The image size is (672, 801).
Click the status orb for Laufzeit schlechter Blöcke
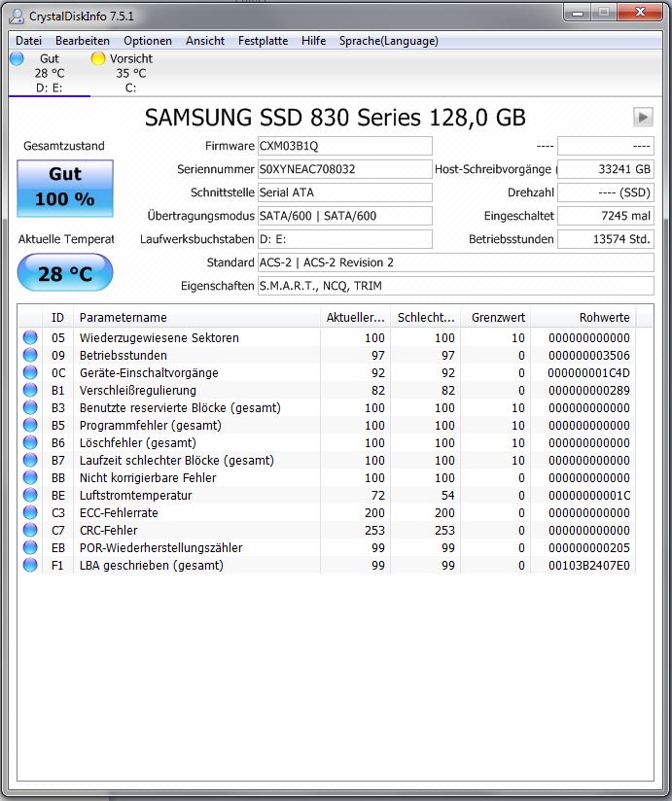pyautogui.click(x=30, y=460)
